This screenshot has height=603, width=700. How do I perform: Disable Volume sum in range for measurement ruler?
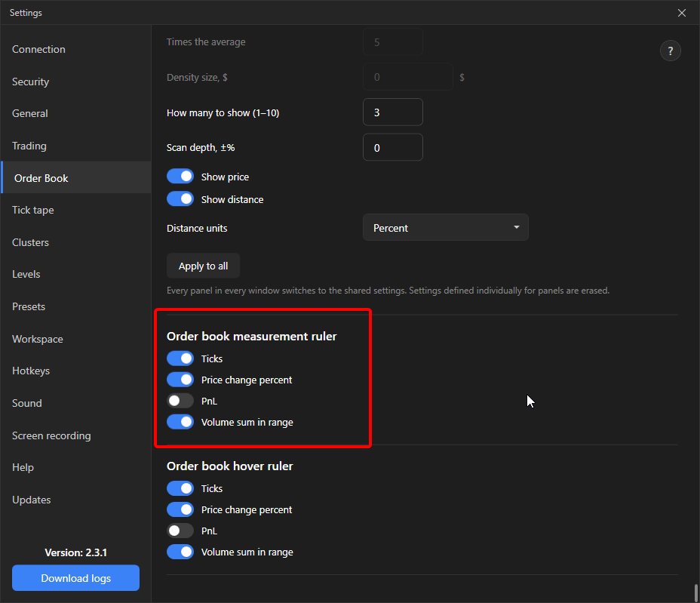180,422
